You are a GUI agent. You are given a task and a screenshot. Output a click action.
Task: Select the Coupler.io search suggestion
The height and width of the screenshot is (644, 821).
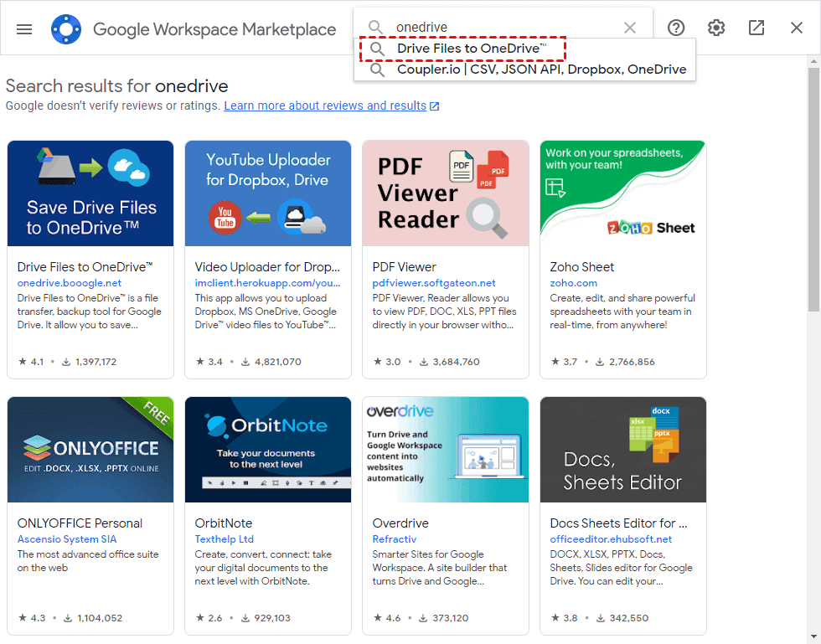click(540, 70)
